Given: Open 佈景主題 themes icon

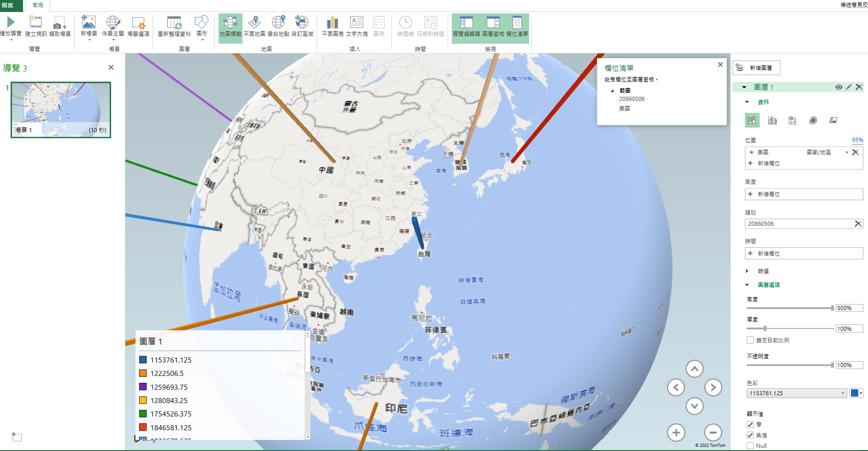Looking at the screenshot, I should (x=113, y=22).
